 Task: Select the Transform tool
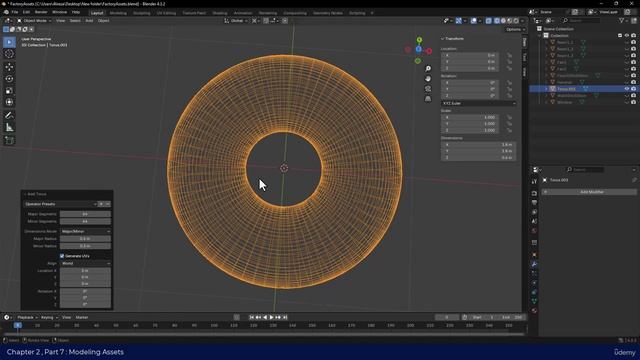tap(9, 102)
